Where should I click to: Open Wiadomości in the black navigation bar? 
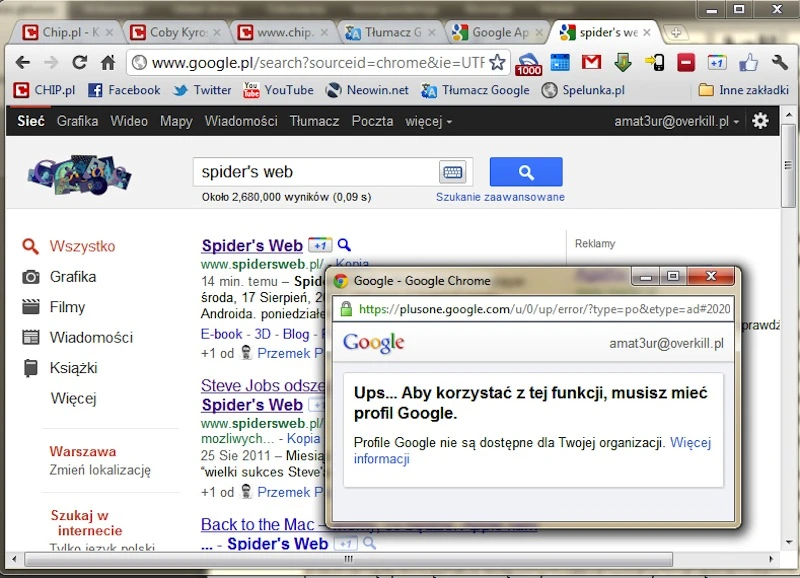point(241,121)
